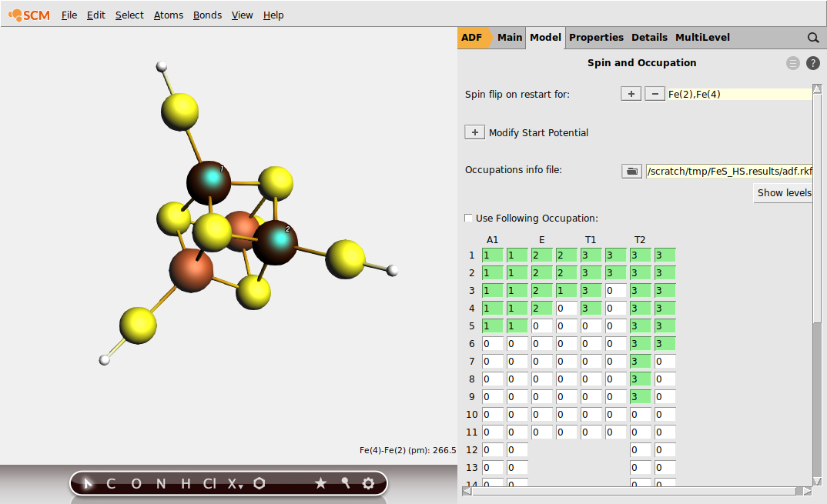
Task: Select the Nitrogen atom tool
Action: [159, 483]
